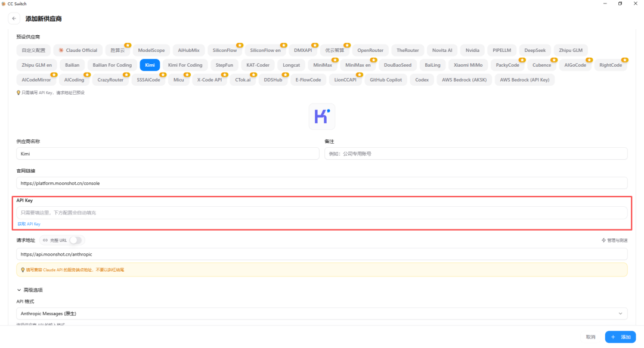Focus the API Key input field

321,213
